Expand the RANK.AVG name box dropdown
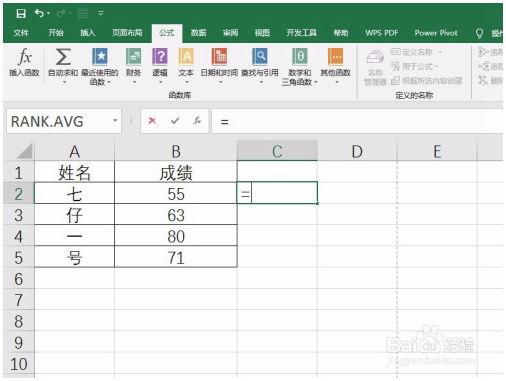The height and width of the screenshot is (381, 506). [x=115, y=121]
